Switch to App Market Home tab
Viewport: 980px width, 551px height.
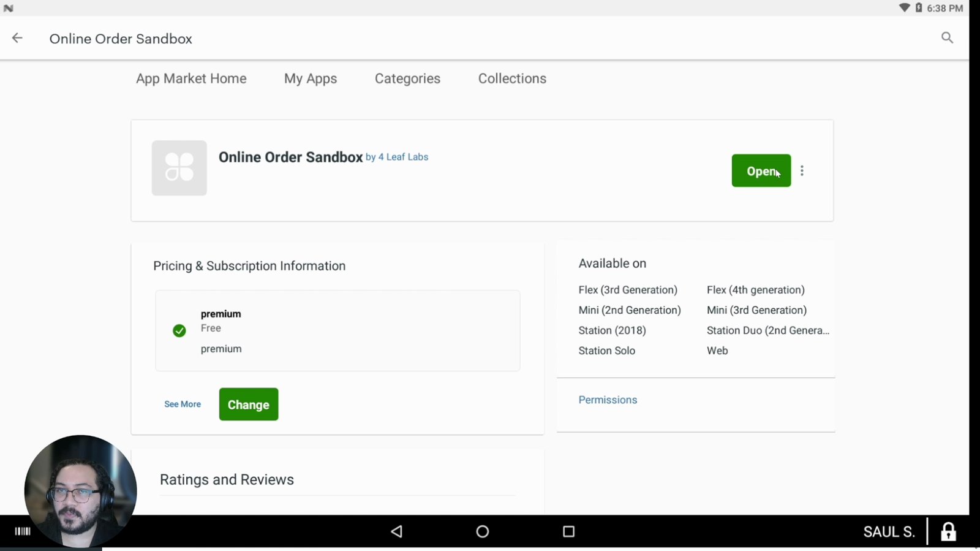point(191,78)
